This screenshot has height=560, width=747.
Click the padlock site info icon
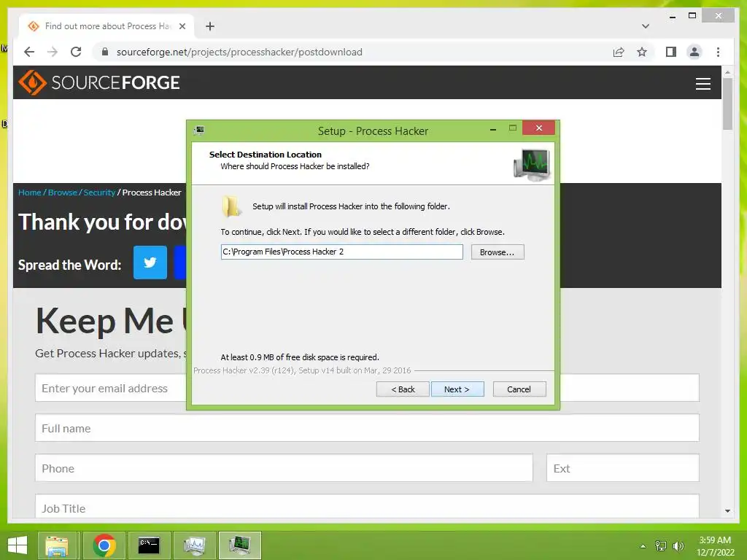pos(105,52)
